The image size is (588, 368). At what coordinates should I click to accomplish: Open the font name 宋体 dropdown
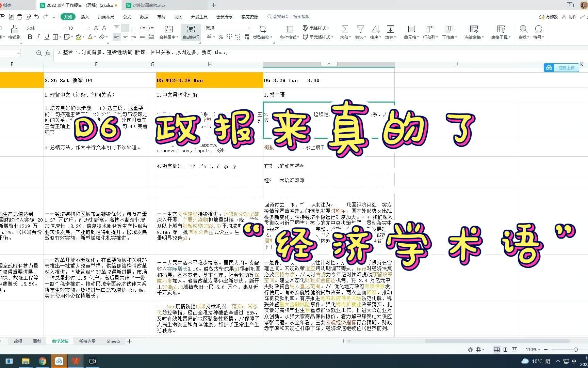tap(65, 28)
